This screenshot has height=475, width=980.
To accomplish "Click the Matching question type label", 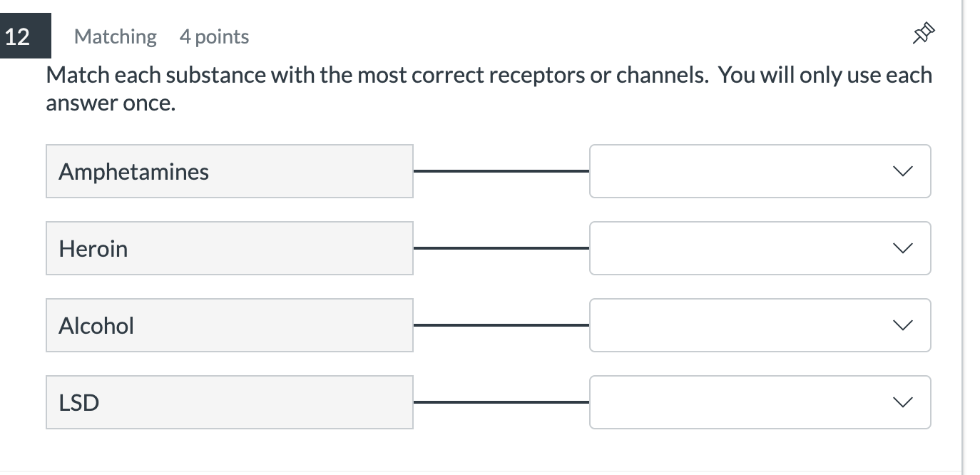I will pyautogui.click(x=115, y=36).
